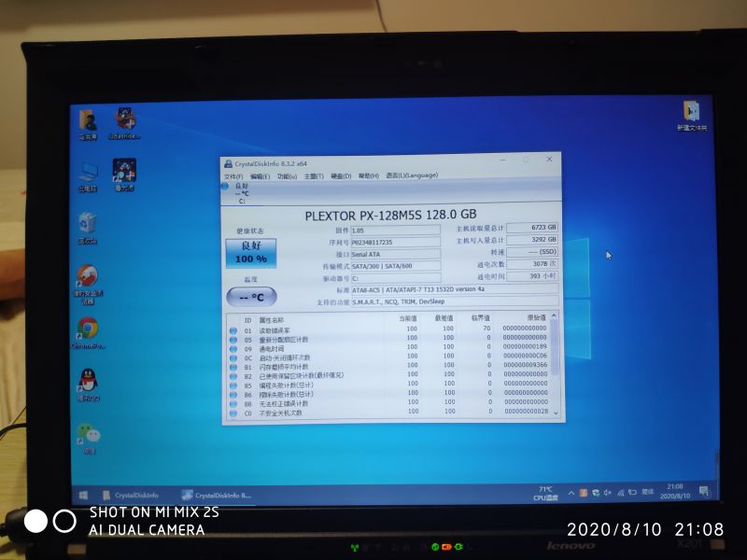The width and height of the screenshot is (747, 560).
Task: Click the CrystalDiskInfo folder taskbar button
Action: coord(130,496)
